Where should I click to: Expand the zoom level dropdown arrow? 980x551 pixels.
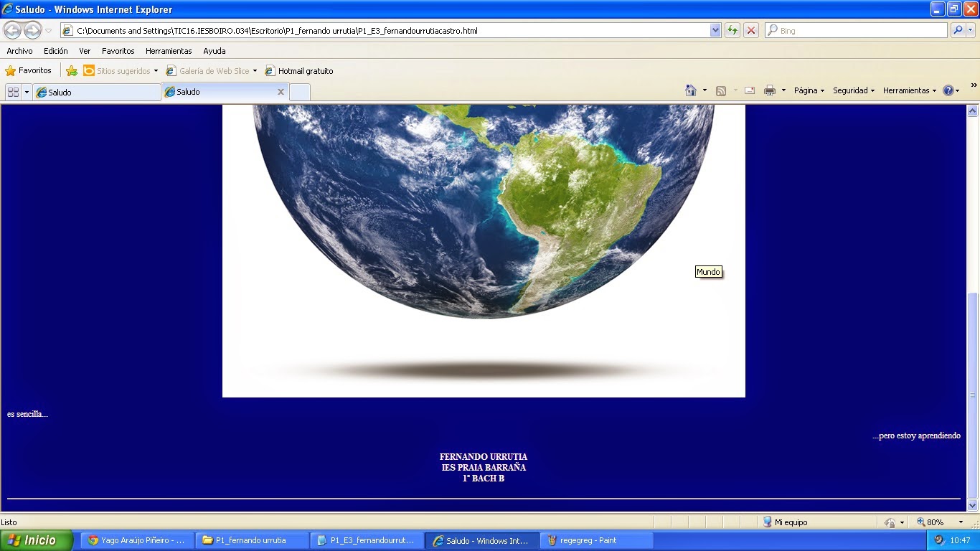(961, 522)
